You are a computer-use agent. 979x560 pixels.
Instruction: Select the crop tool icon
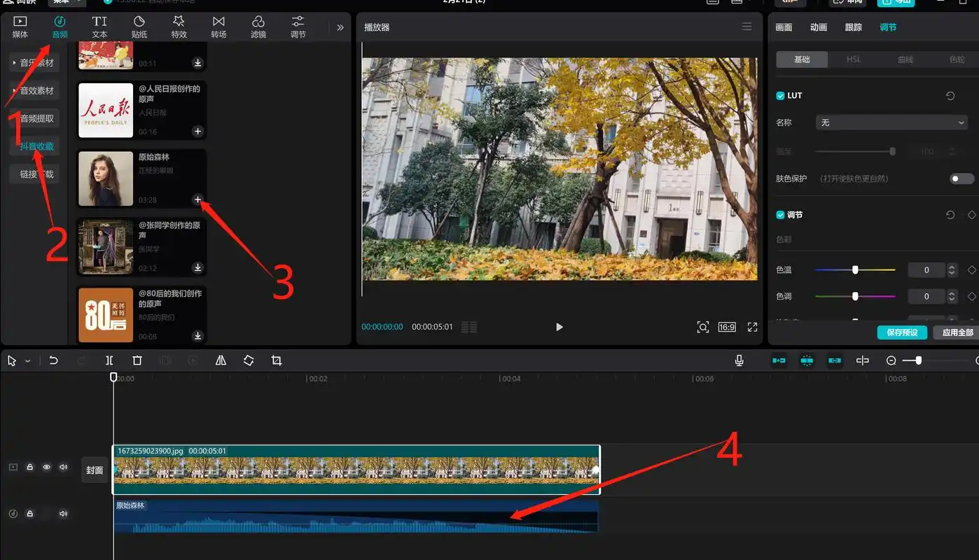coord(277,360)
